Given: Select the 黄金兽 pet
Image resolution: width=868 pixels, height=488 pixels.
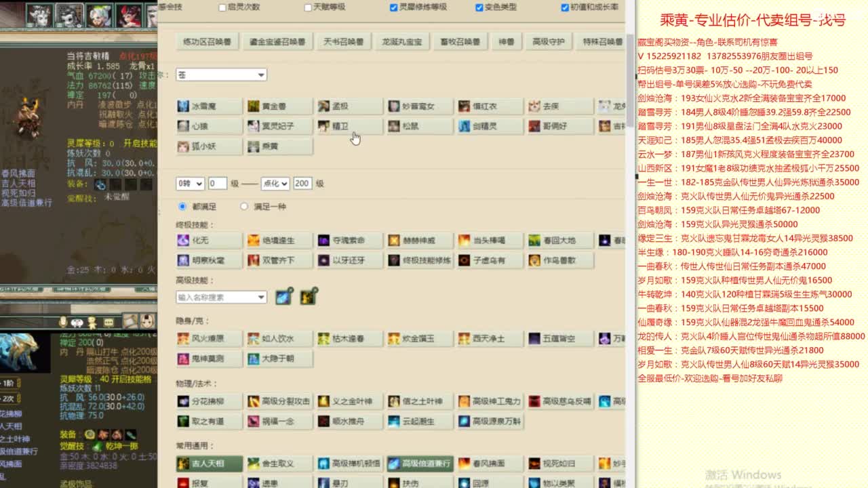Looking at the screenshot, I should 279,106.
